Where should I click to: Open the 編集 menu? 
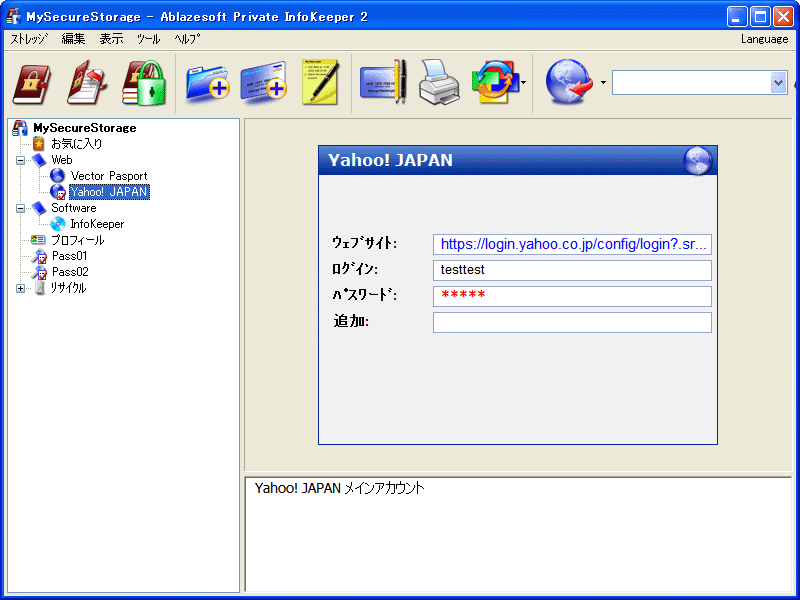[73, 39]
